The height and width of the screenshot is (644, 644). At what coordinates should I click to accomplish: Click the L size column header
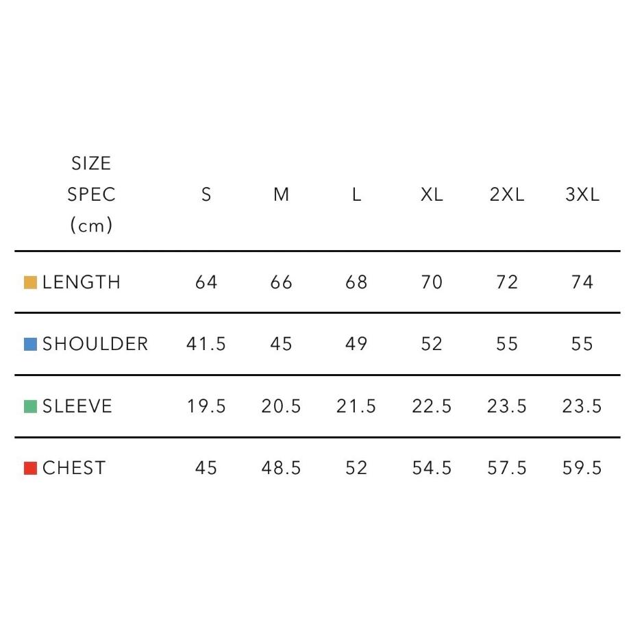pos(356,195)
